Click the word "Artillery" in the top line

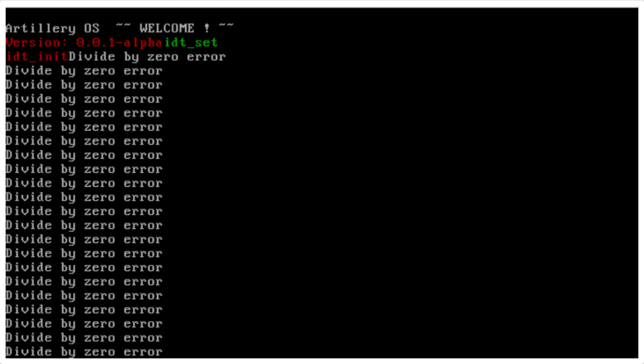pyautogui.click(x=40, y=29)
